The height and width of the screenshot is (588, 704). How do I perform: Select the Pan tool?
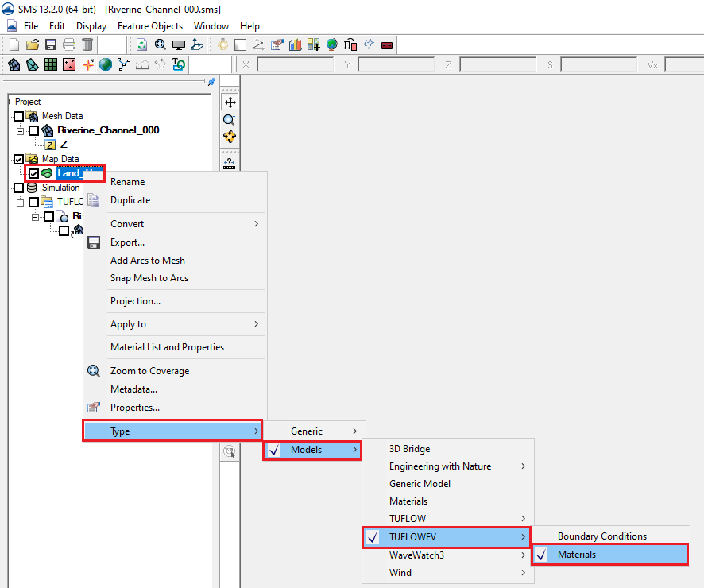pyautogui.click(x=230, y=102)
